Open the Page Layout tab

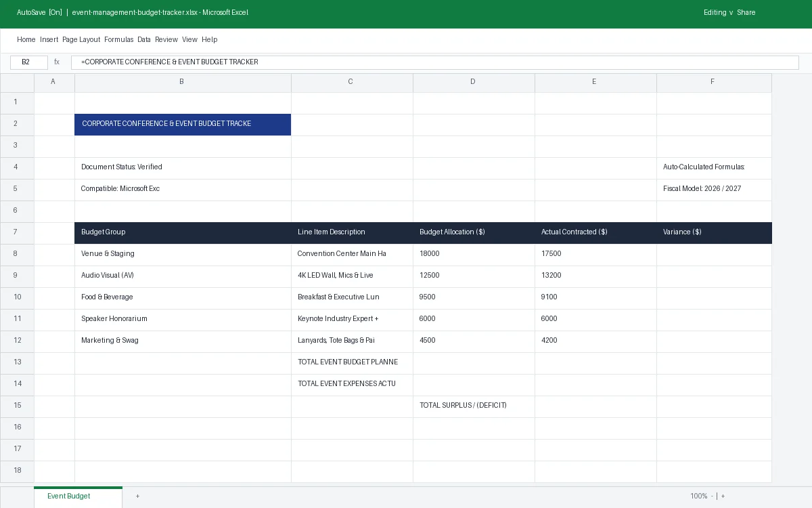81,40
